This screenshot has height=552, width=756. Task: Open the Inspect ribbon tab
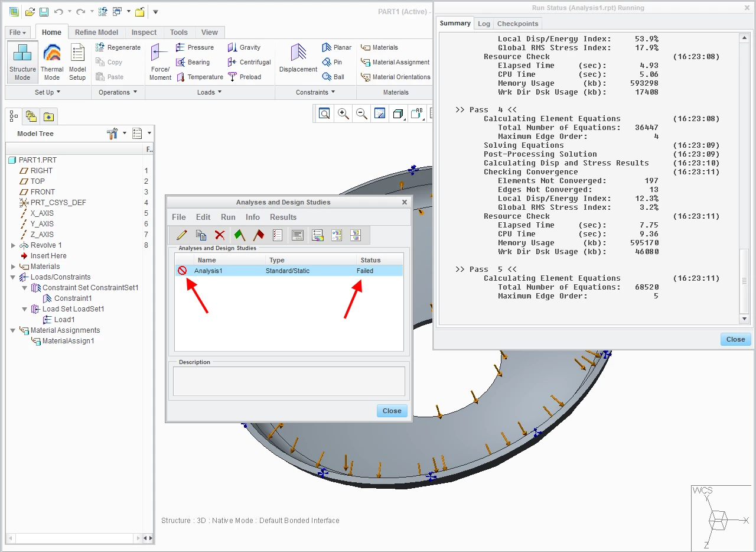[144, 33]
